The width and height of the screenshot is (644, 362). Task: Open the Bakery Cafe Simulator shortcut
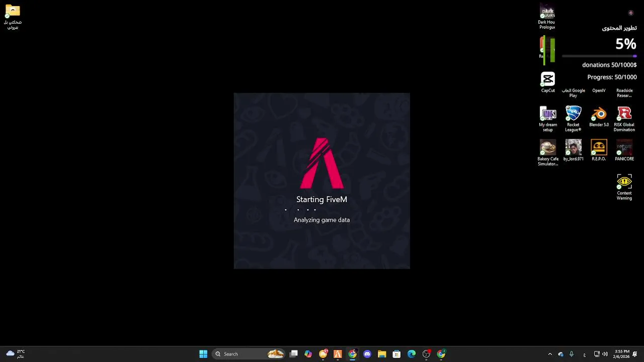tap(548, 153)
